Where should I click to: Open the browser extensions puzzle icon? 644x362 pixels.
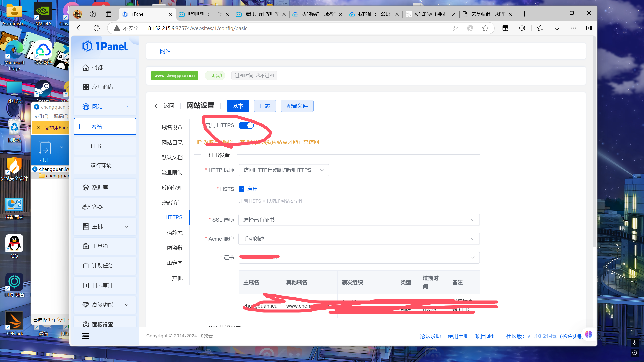(x=522, y=28)
